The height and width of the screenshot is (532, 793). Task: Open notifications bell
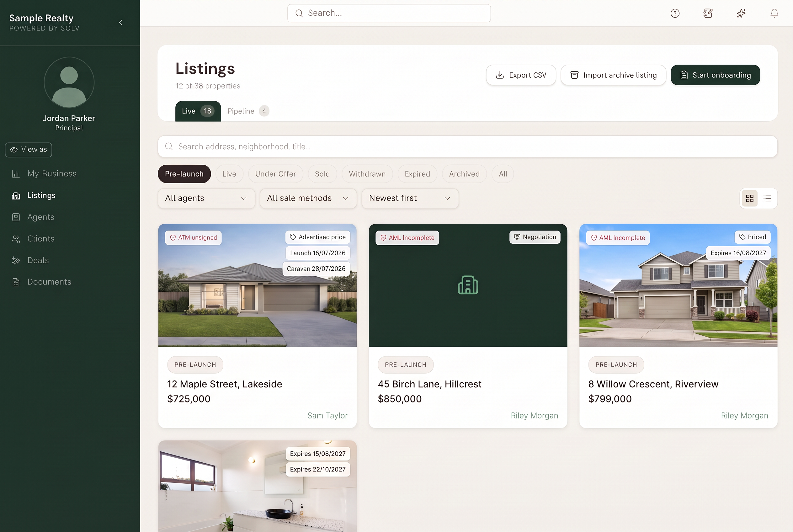click(x=774, y=13)
